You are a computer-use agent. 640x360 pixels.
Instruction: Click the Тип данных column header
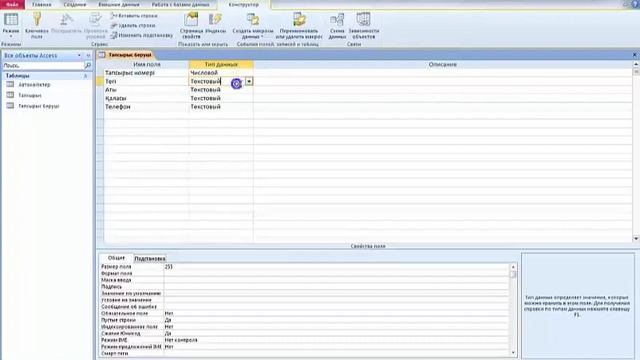pyautogui.click(x=221, y=64)
